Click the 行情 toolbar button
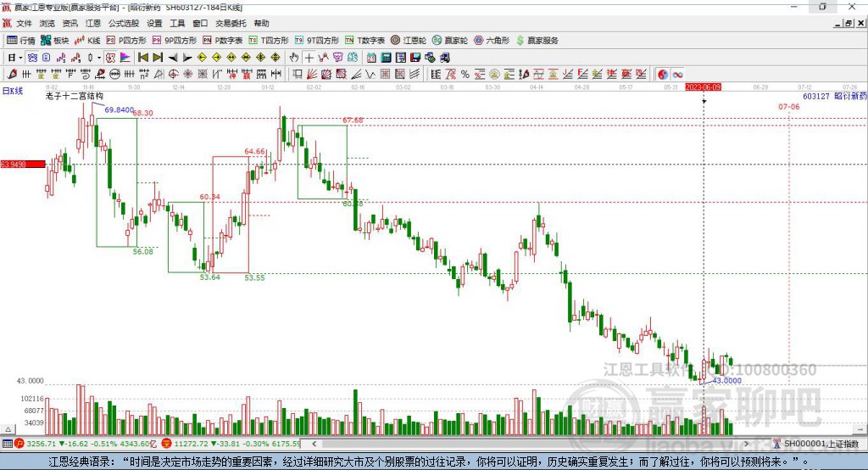The width and height of the screenshot is (868, 470). (x=21, y=41)
